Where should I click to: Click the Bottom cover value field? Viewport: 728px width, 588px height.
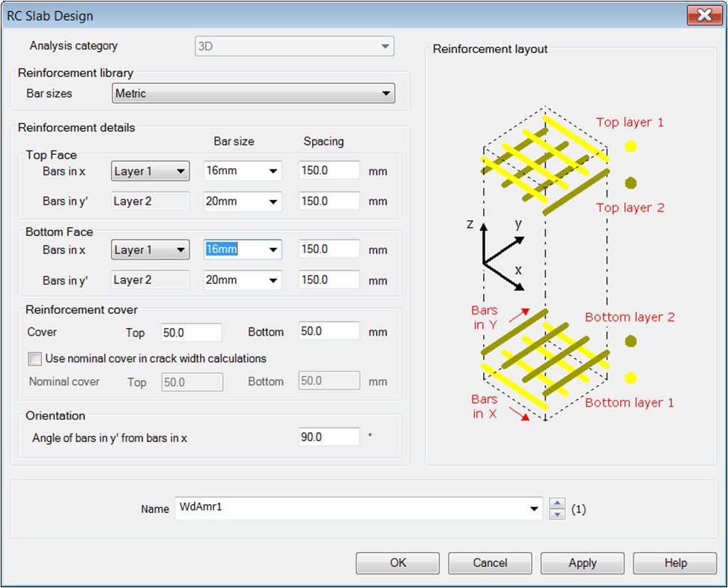point(329,333)
